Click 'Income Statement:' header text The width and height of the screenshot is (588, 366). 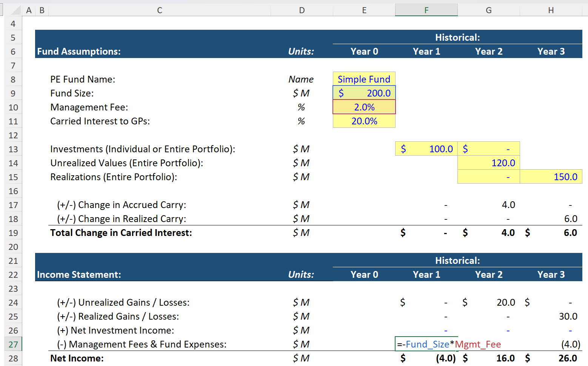pos(79,274)
